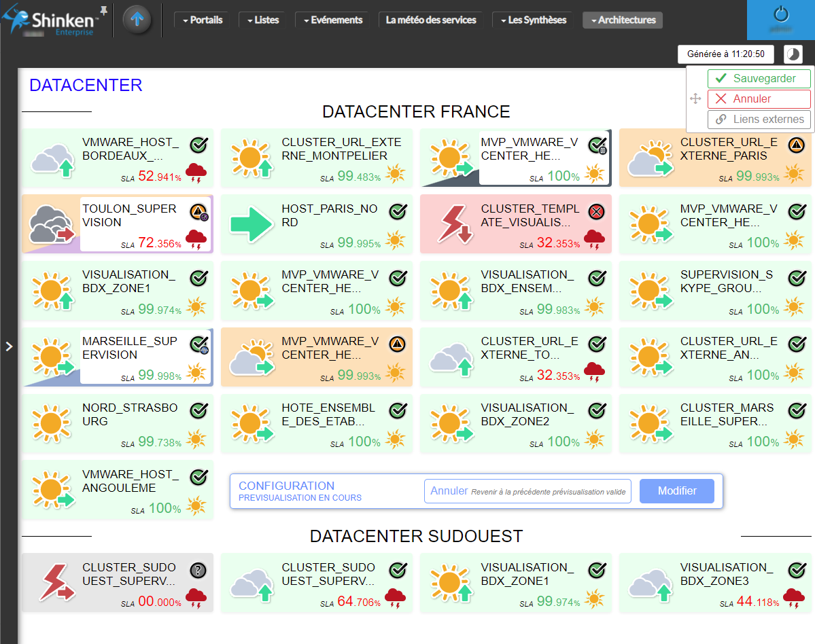Click the pie-chart refresh timer icon

click(793, 54)
